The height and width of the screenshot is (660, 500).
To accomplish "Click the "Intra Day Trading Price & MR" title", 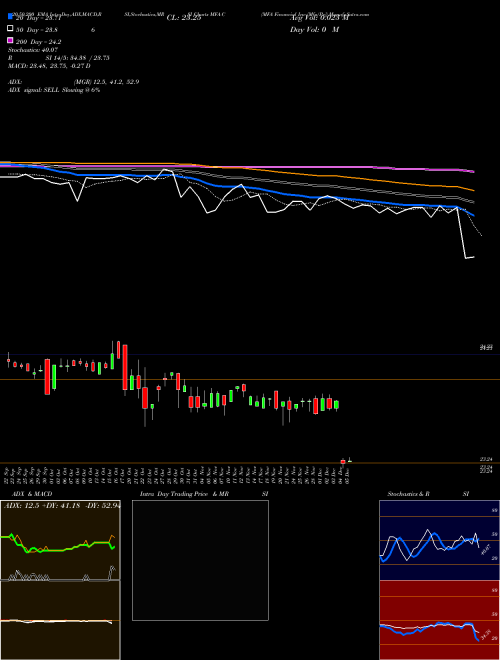I will 184,494.
